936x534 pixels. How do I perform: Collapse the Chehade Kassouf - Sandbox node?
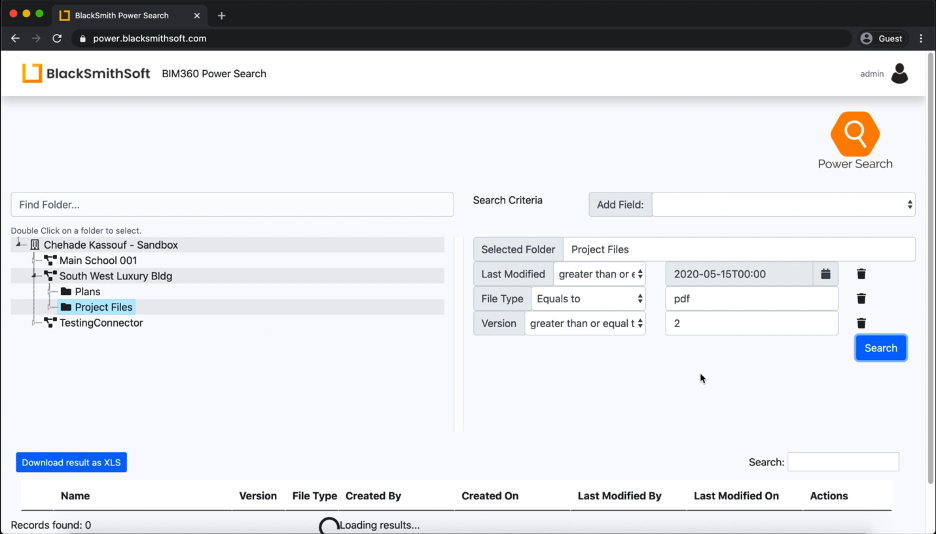click(x=20, y=243)
